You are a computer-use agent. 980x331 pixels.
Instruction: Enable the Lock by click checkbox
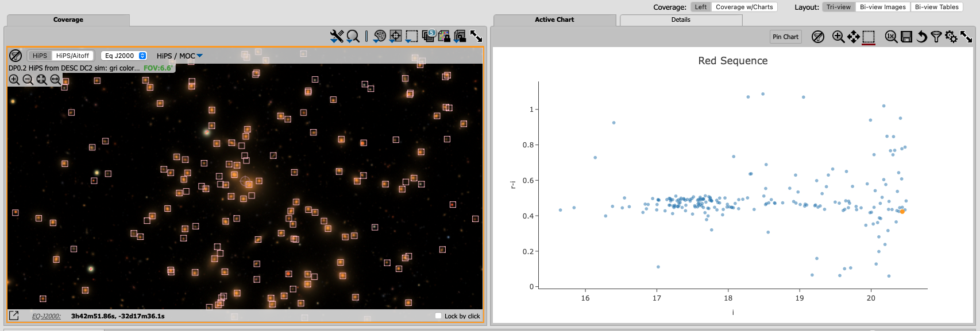(x=438, y=316)
